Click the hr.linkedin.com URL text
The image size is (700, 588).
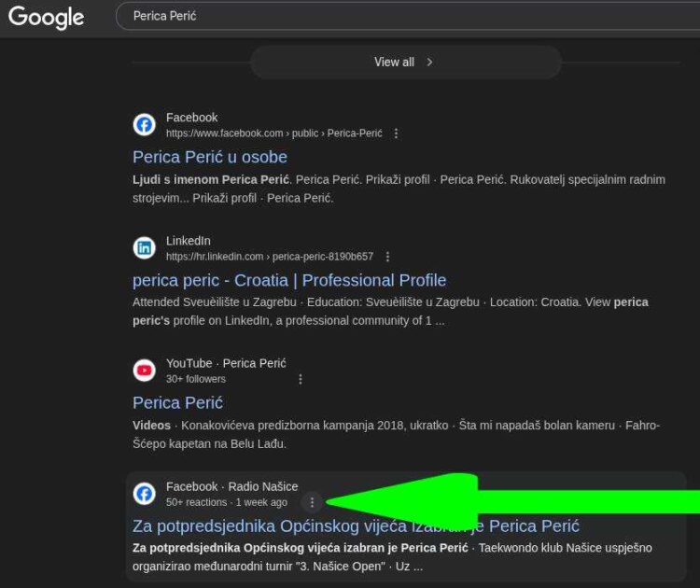[270, 257]
